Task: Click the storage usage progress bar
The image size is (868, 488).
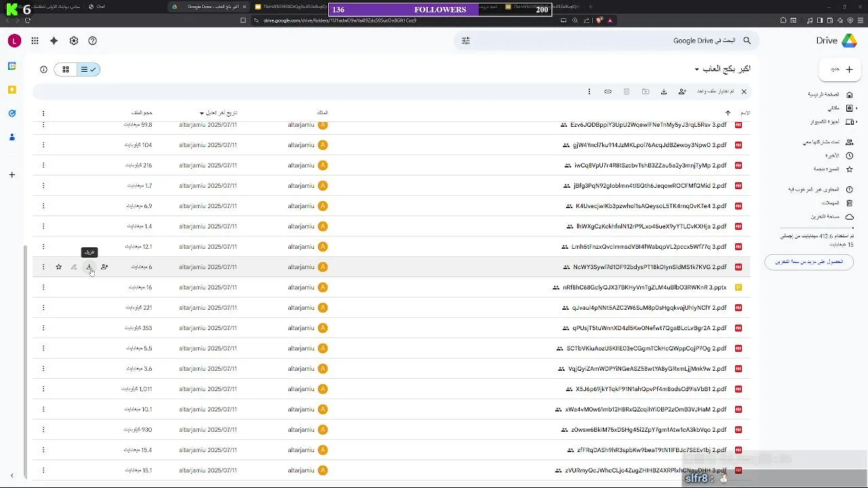Action: (x=816, y=228)
